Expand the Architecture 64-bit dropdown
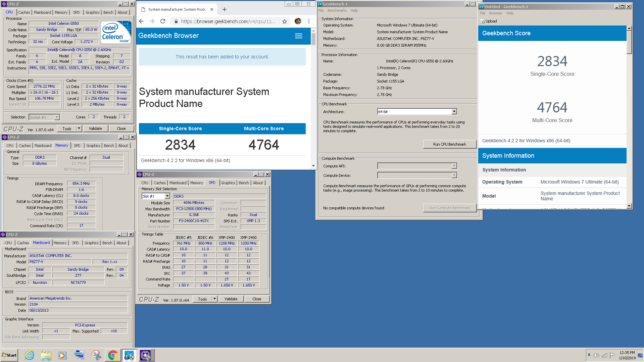644x362 pixels. click(454, 111)
